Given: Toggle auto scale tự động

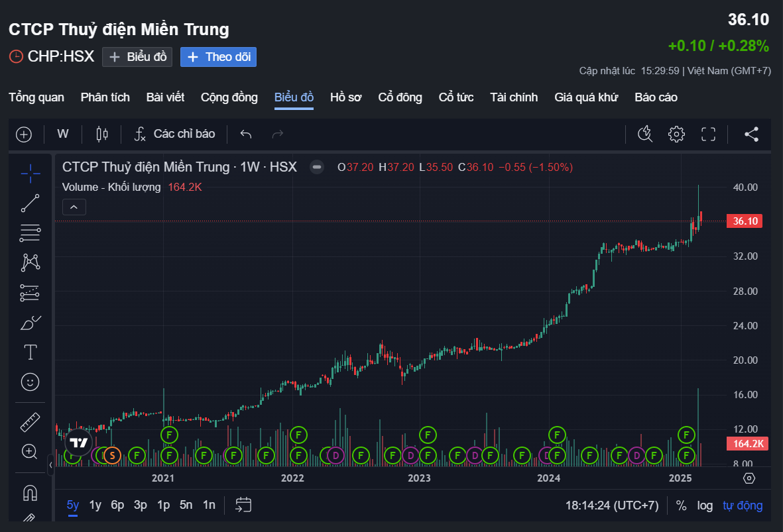Looking at the screenshot, I should [x=743, y=505].
